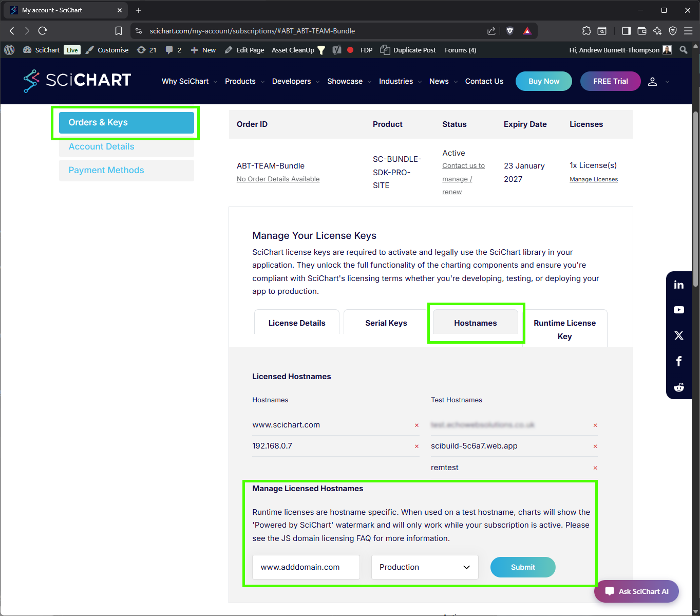This screenshot has width=700, height=616.
Task: Click the WordPress logo in admin bar
Action: click(x=9, y=50)
